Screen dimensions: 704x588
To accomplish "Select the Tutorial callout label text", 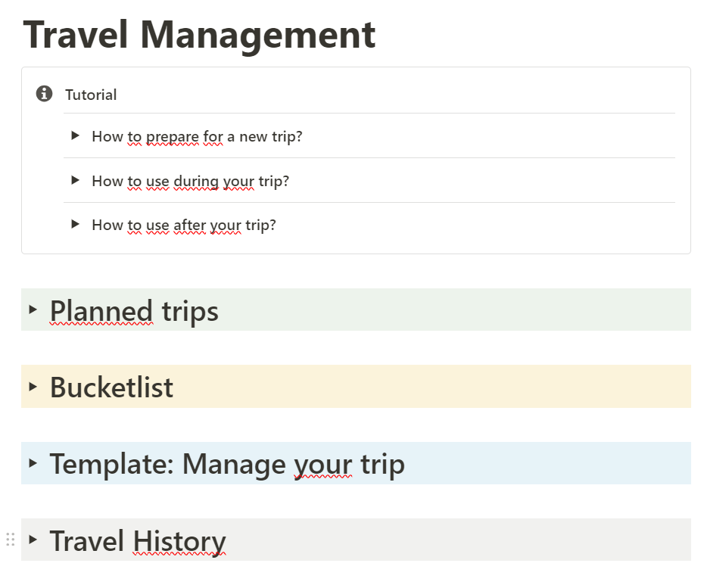I will 91,95.
